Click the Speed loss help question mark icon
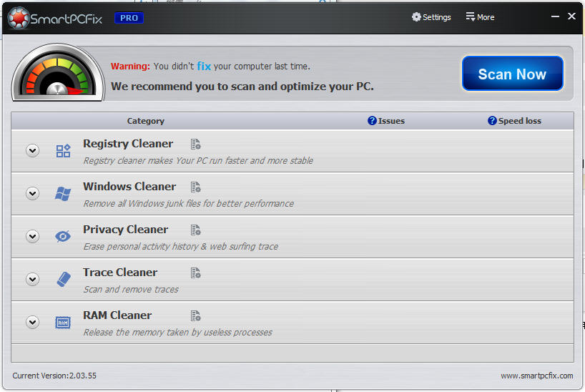585x392 pixels. tap(492, 121)
